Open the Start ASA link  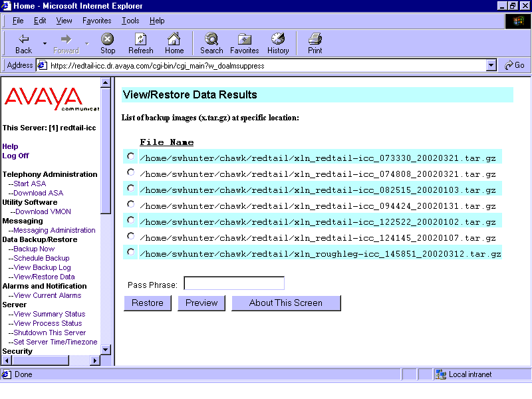29,184
